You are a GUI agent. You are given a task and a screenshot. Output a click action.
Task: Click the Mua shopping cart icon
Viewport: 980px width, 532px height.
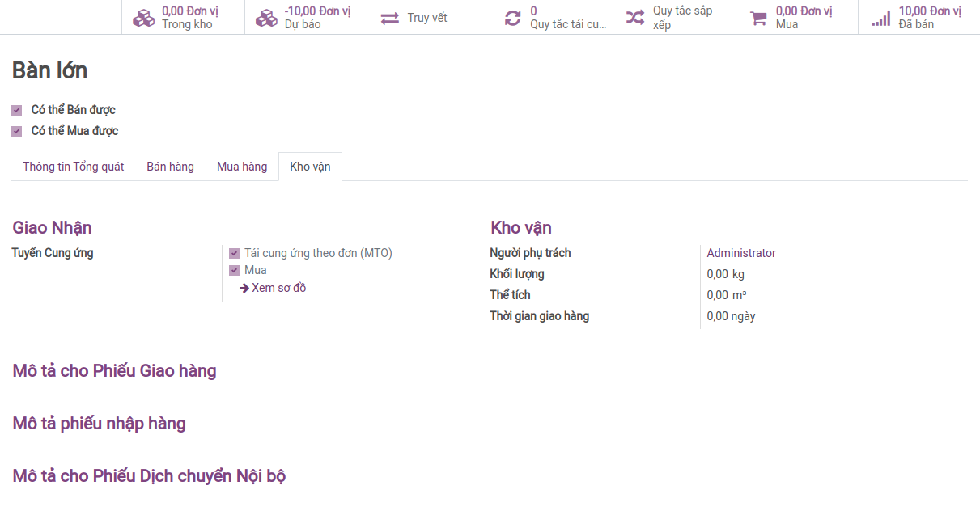pos(758,18)
